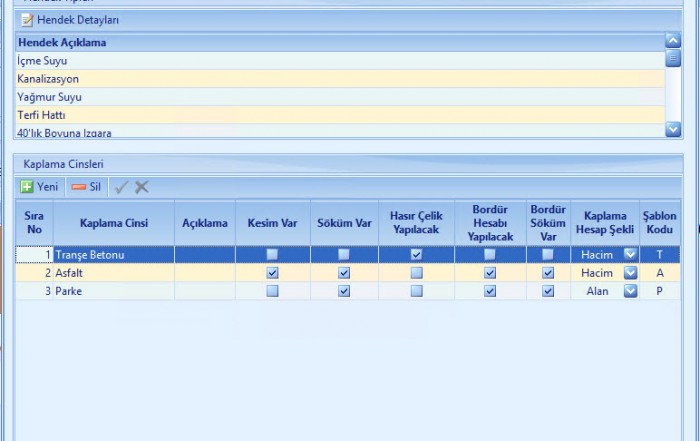Screen dimensions: 700x441
Task: Click the red Sil delete icon
Action: (x=79, y=187)
